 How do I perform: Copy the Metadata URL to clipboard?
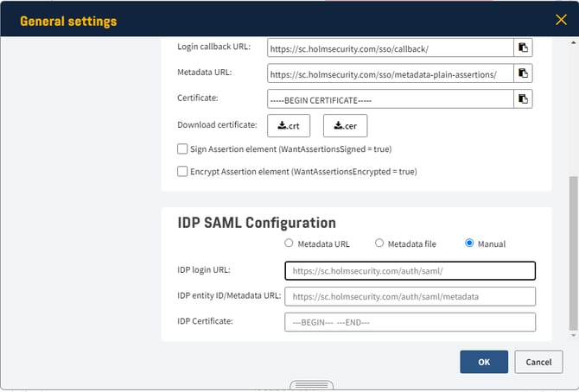coord(523,73)
